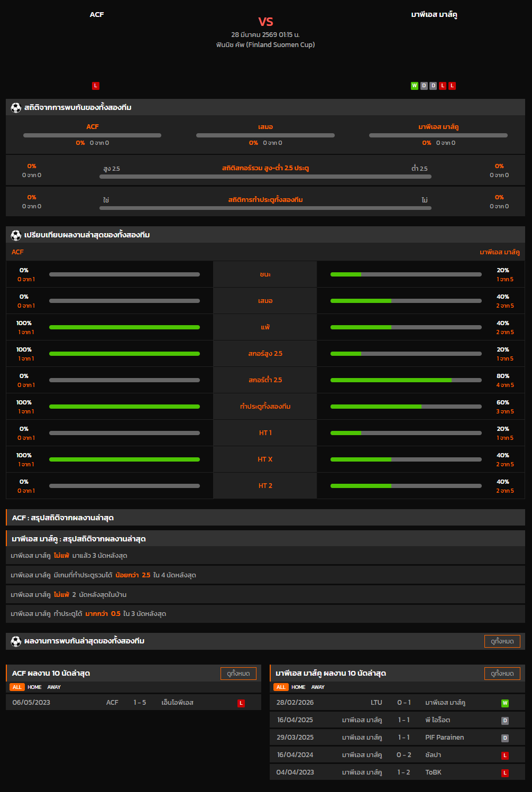Collapse the มาพีเอส มาส์คู : สรุปสถิติจากผลงานล่าสุด section
Image resolution: width=532 pixels, height=792 pixels.
click(265, 539)
